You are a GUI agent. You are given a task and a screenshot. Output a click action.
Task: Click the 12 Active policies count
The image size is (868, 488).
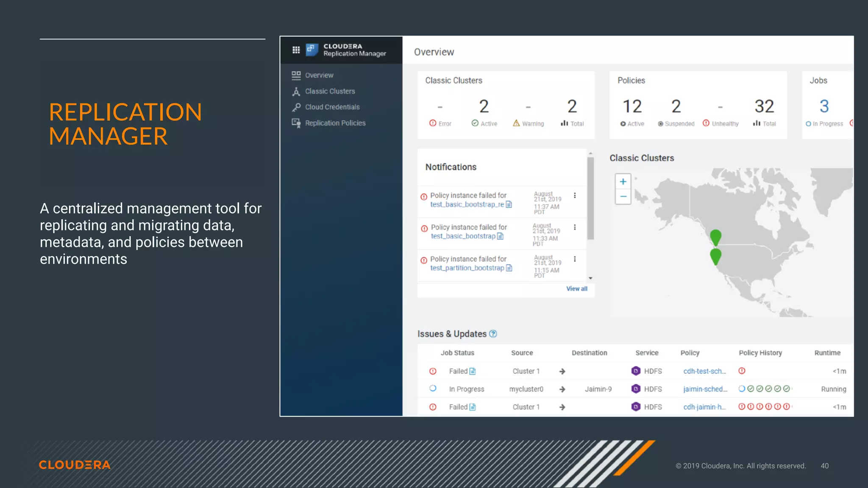pos(632,106)
